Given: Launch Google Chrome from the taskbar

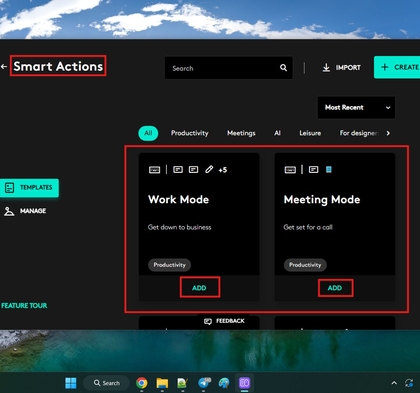Looking at the screenshot, I should 142,383.
